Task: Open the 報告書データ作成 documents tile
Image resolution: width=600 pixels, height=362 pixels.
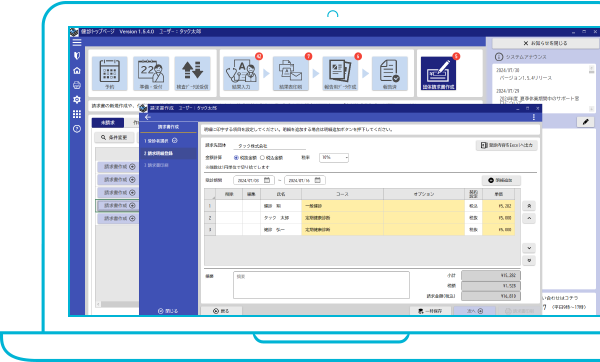Action: click(340, 73)
